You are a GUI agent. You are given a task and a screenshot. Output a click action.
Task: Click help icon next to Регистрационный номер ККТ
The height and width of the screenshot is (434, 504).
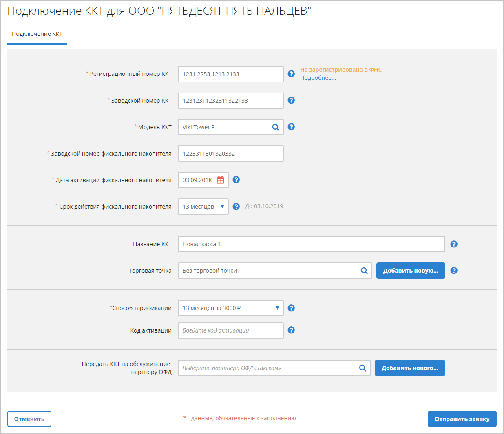[x=291, y=74]
